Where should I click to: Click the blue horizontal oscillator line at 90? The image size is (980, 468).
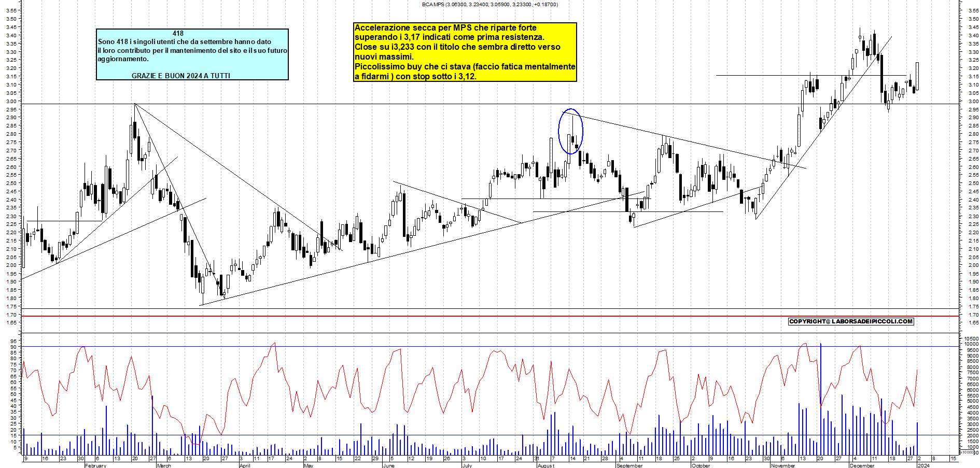coord(490,346)
